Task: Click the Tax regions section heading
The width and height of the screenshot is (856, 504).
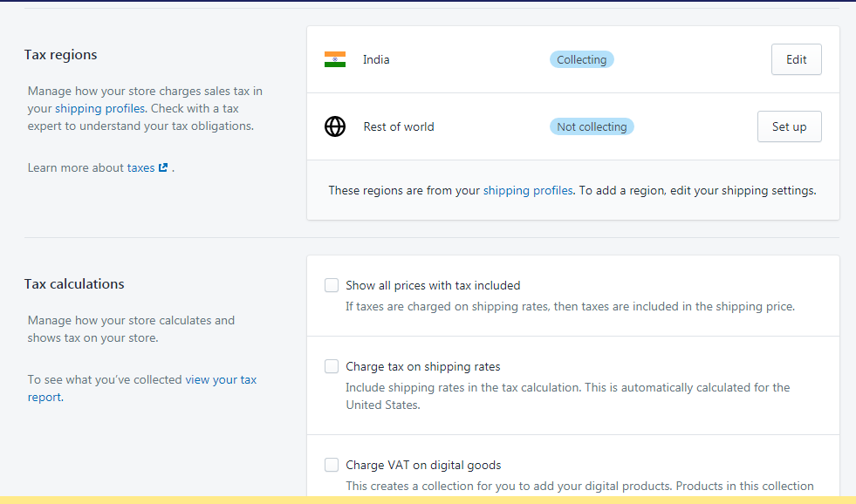Action: coord(61,55)
